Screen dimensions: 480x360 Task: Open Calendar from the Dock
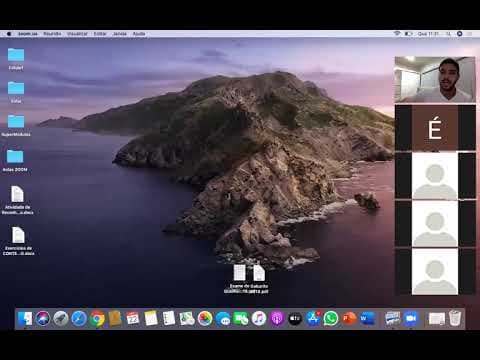(x=133, y=319)
